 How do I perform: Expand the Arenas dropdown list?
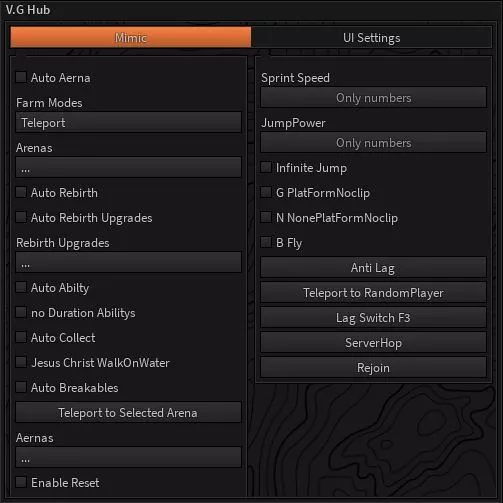pyautogui.click(x=128, y=167)
